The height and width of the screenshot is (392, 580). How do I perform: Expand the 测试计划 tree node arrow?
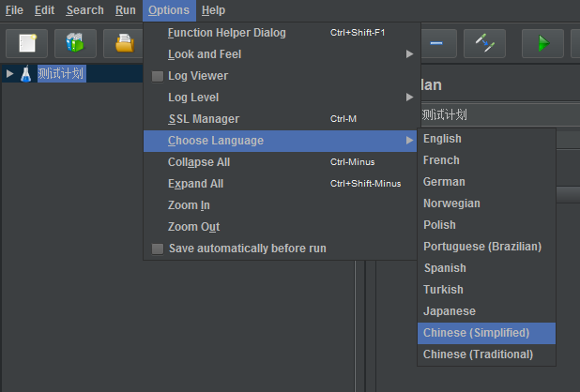(x=10, y=74)
